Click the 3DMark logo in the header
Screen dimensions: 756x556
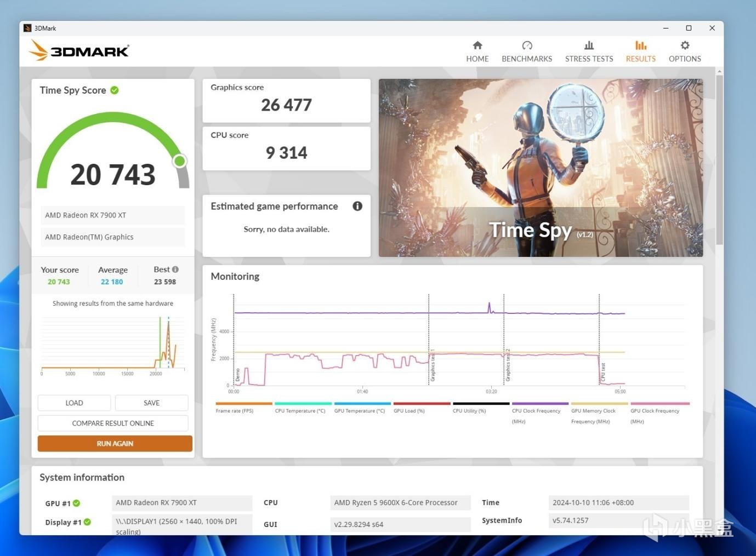(x=79, y=51)
